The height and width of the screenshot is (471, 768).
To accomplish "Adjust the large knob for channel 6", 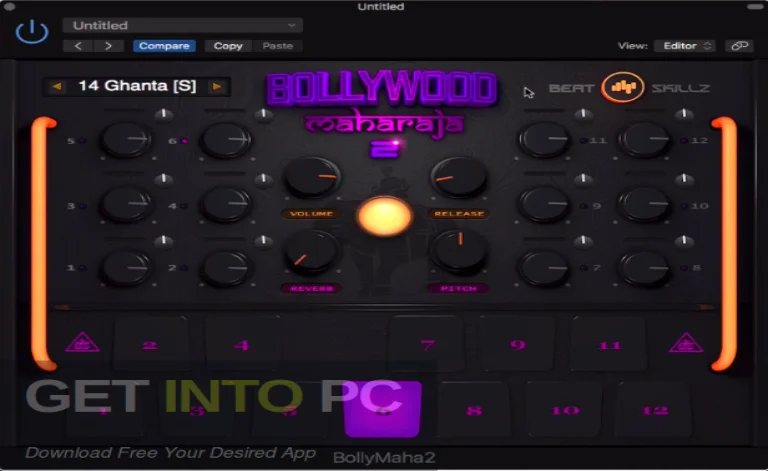I will point(226,140).
